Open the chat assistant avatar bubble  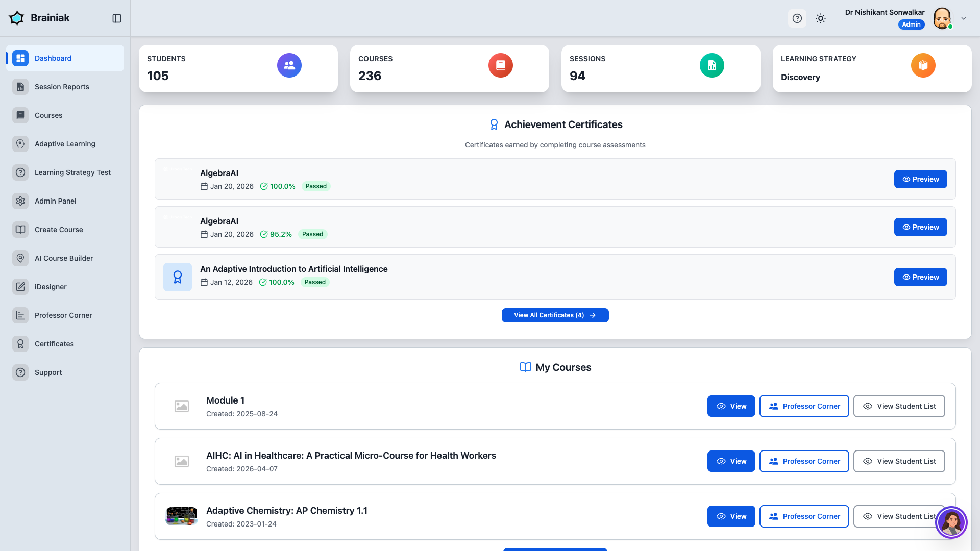click(x=951, y=522)
